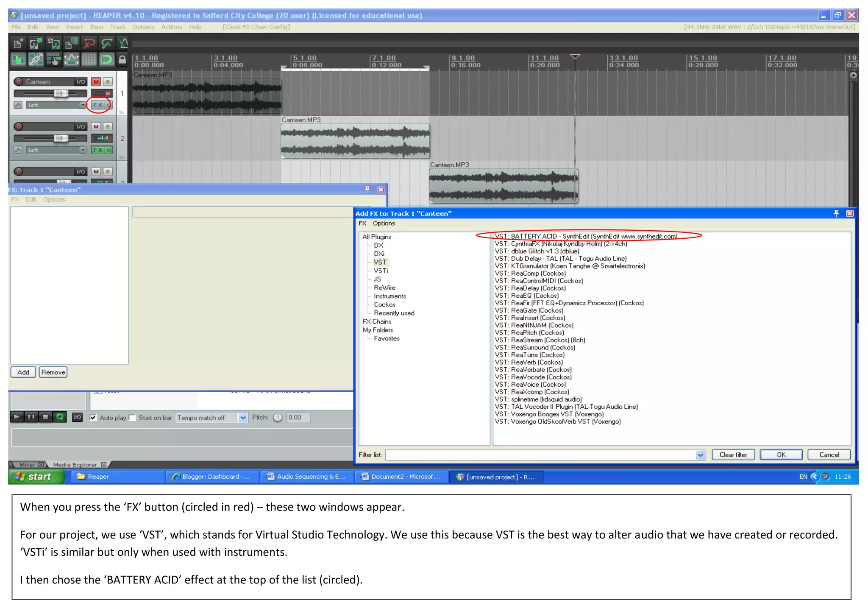Screen dimensions: 868x614
Task: Open the Filter list dropdown arrow
Action: pos(700,455)
